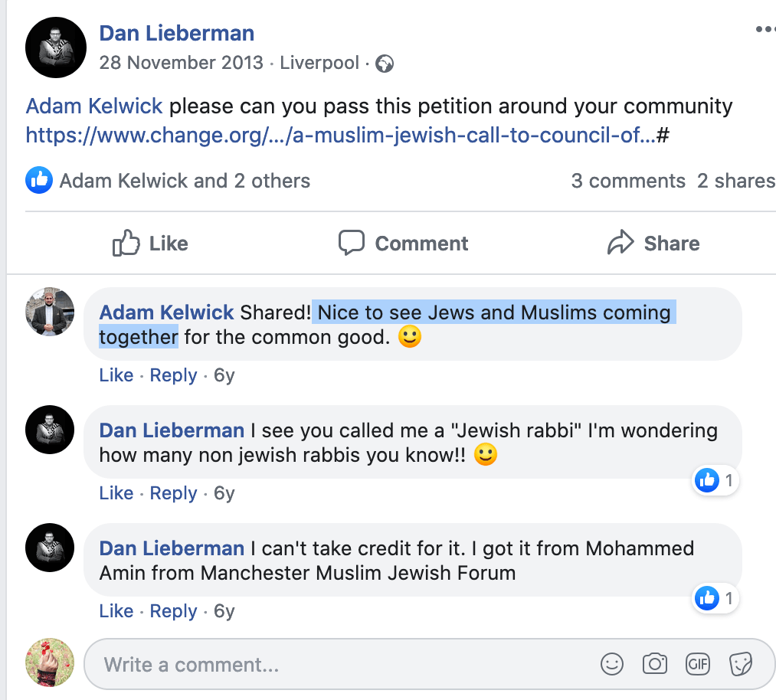Click the public globe privacy icon
Screen dimensions: 776x700
tap(385, 64)
